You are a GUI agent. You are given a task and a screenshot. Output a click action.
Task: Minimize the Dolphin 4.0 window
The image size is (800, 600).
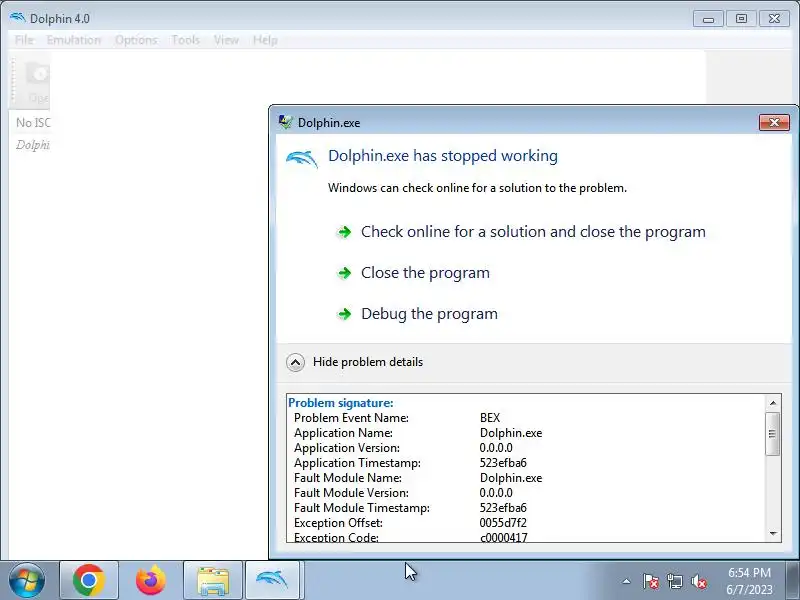(708, 19)
